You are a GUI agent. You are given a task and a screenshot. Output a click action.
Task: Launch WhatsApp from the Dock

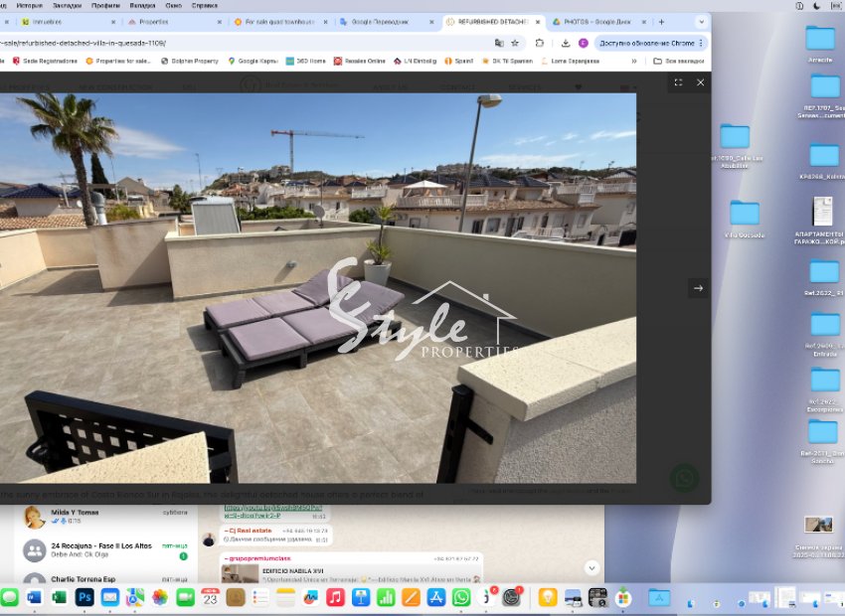[461, 597]
